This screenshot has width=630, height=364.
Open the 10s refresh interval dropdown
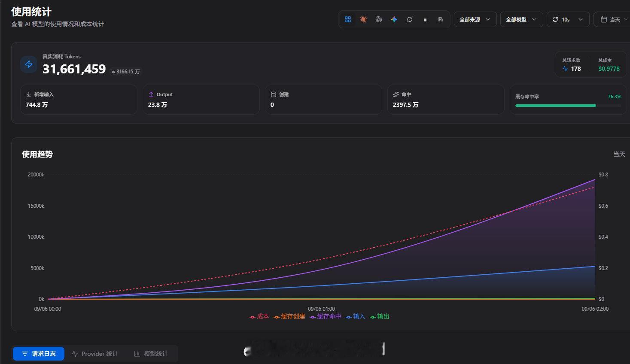pos(568,19)
